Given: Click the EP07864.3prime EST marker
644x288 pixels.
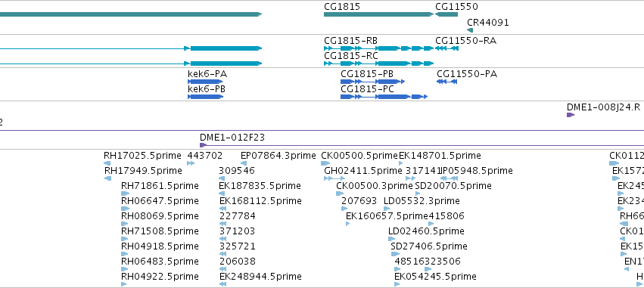Looking at the screenshot, I should [244, 163].
